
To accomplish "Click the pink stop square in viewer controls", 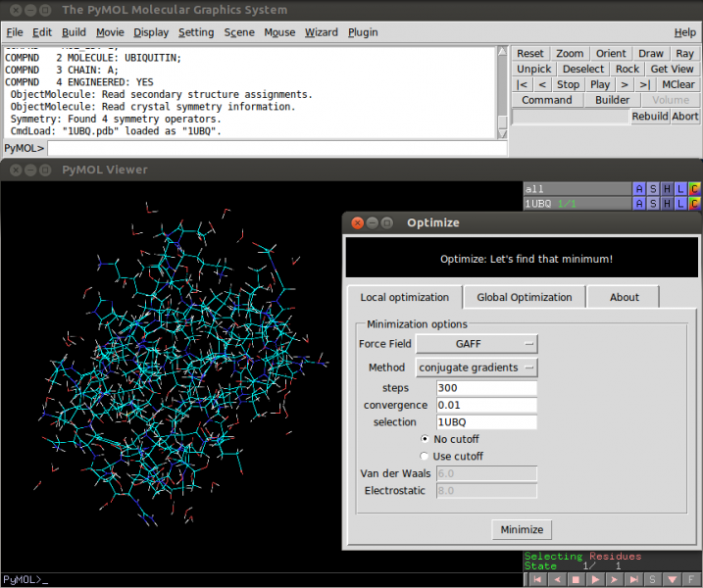I will [x=577, y=580].
